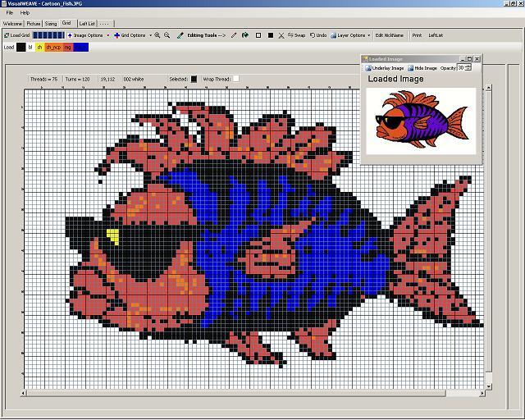This screenshot has height=420, width=525.
Task: Open the File menu
Action: (x=10, y=13)
